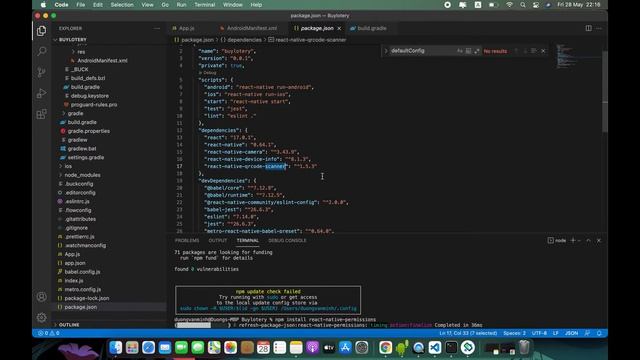Click the Explorer more actions ellipsis
The height and width of the screenshot is (360, 640).
(157, 28)
